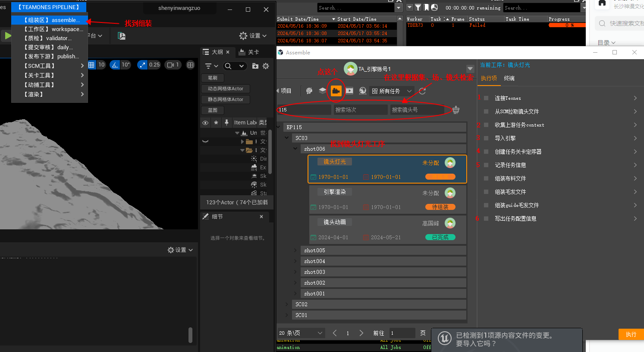Check the 导入引擎 step checkbox

[x=486, y=138]
